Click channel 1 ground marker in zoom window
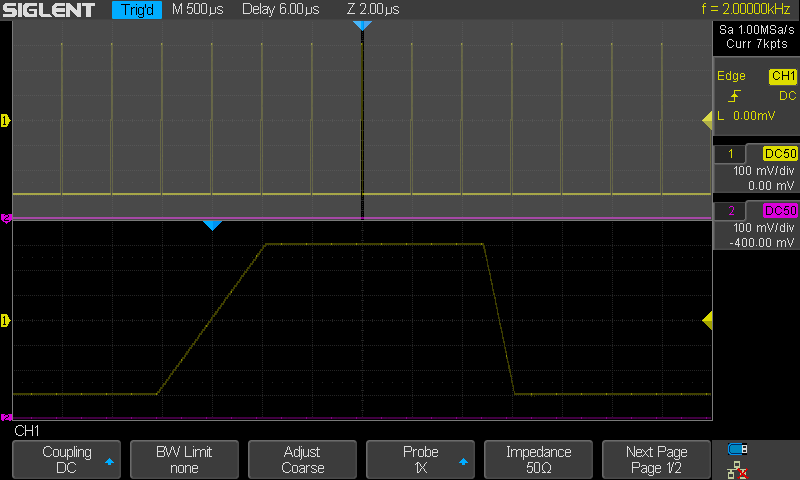The height and width of the screenshot is (480, 800). [5, 321]
